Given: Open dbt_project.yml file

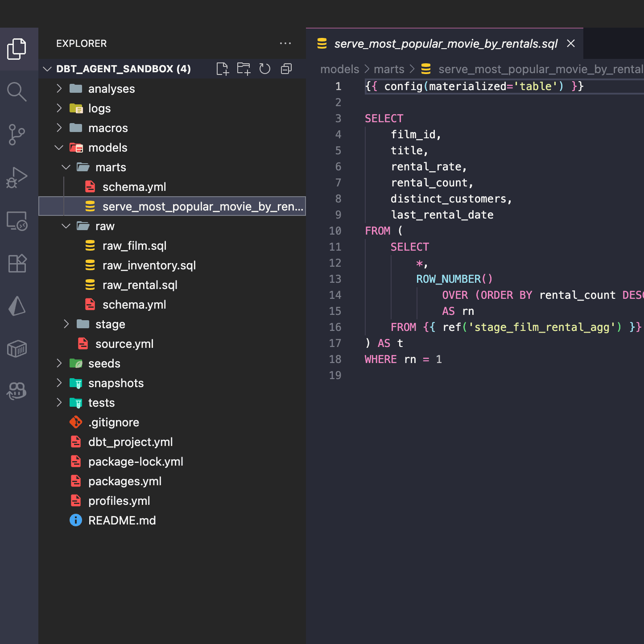Looking at the screenshot, I should pyautogui.click(x=130, y=442).
